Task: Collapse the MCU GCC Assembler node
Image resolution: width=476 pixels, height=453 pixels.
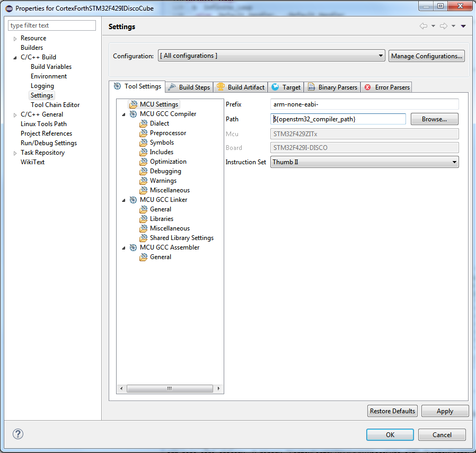Action: pyautogui.click(x=124, y=247)
